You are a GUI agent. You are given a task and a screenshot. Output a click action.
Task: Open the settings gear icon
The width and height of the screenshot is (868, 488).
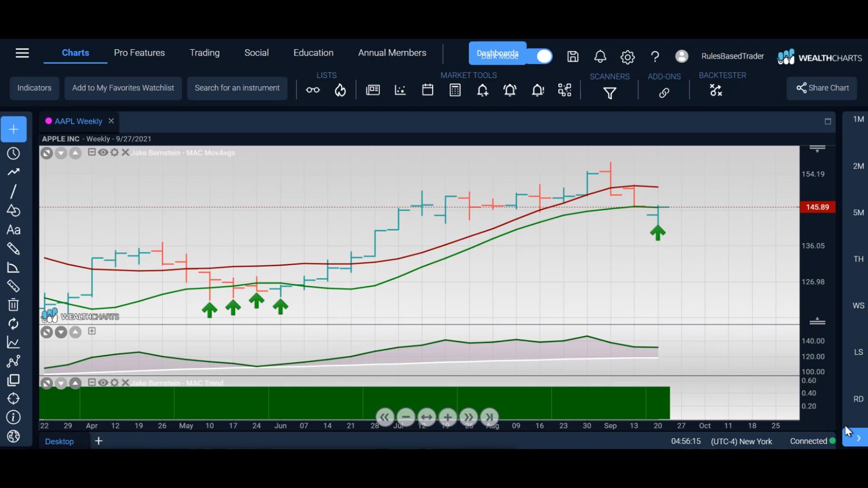click(627, 57)
